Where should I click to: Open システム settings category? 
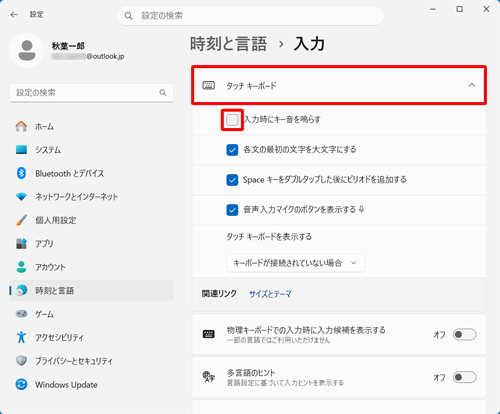click(92, 150)
